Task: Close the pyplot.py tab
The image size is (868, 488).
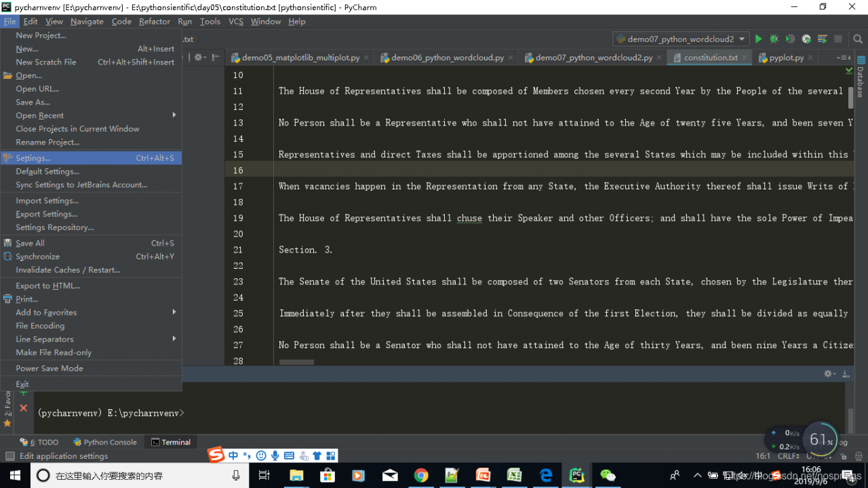Action: pyautogui.click(x=812, y=58)
